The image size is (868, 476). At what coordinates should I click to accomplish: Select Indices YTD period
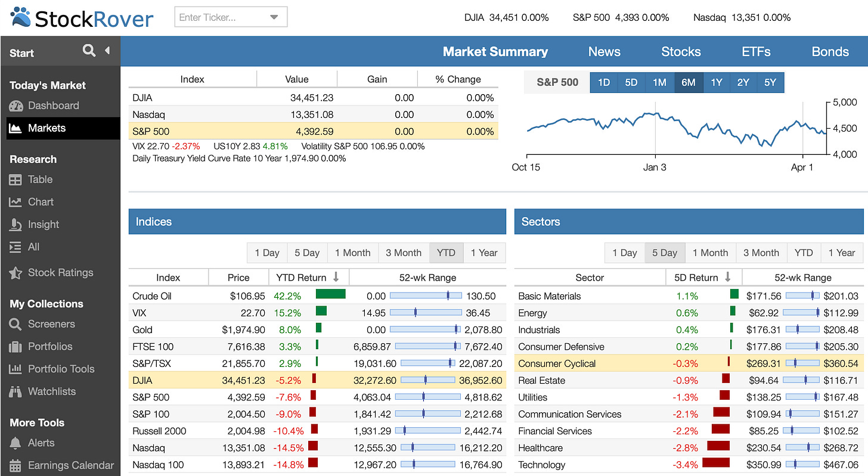pos(446,253)
